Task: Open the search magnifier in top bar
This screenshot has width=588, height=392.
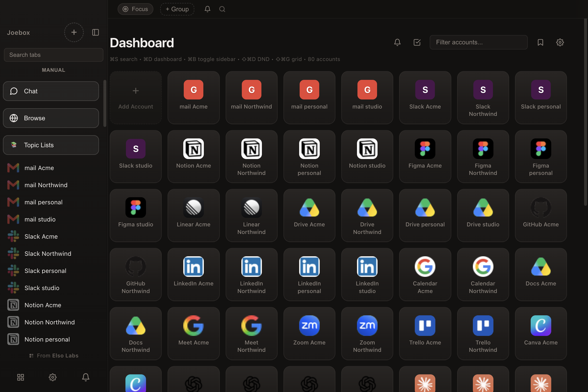Action: (x=222, y=9)
